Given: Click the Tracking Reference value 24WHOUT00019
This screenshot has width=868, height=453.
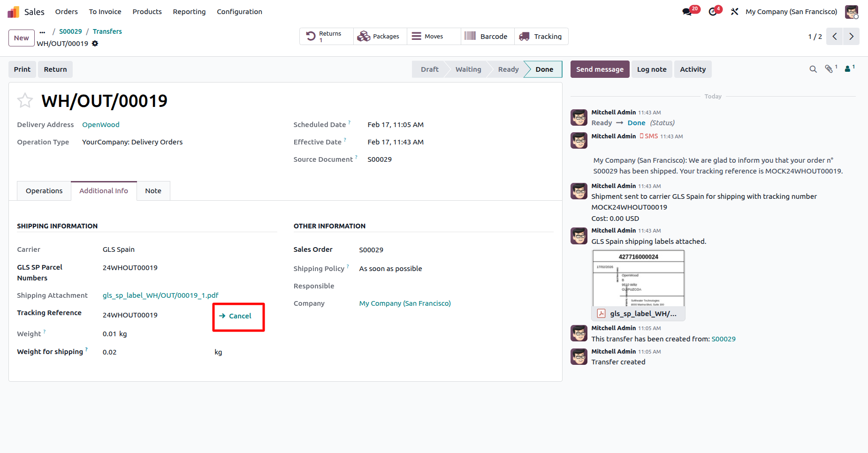Looking at the screenshot, I should (130, 315).
